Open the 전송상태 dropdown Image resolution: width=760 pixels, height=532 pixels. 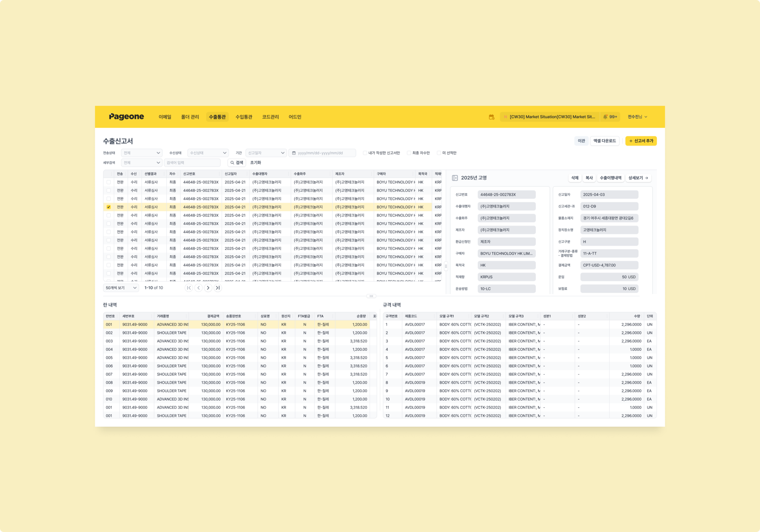pos(142,153)
